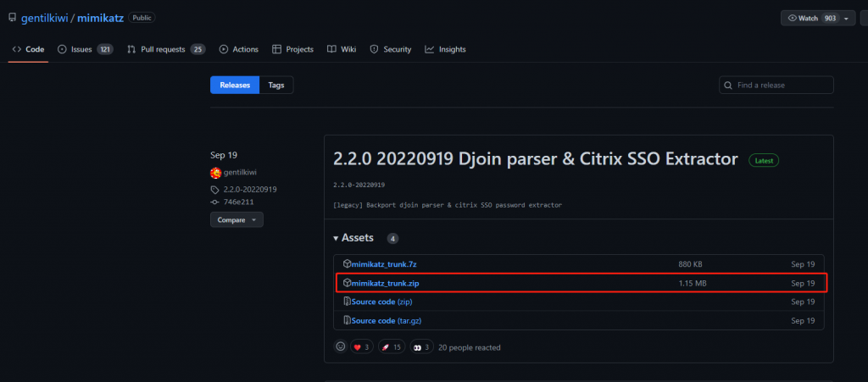The height and width of the screenshot is (382, 868).
Task: Click the Watch button
Action: pyautogui.click(x=818, y=19)
